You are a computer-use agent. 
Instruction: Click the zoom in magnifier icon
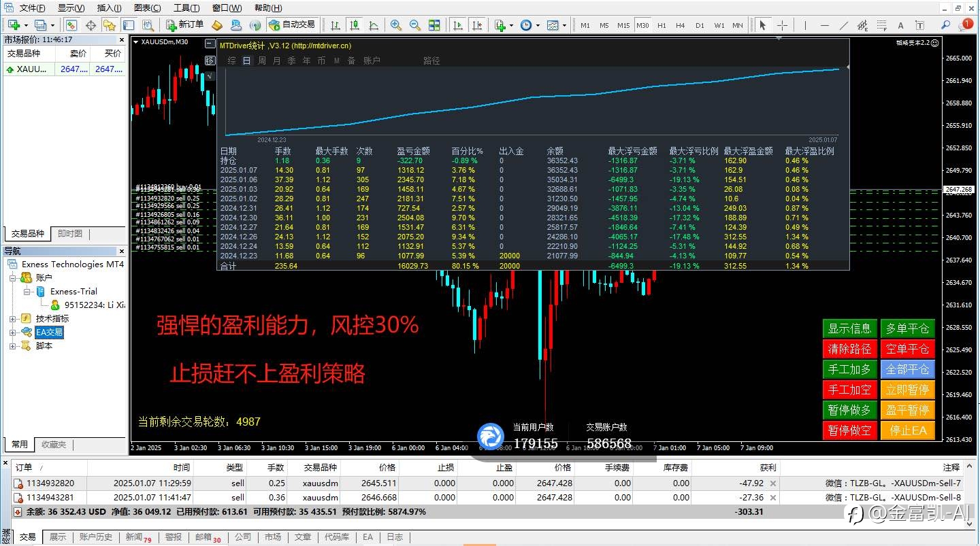pyautogui.click(x=395, y=25)
